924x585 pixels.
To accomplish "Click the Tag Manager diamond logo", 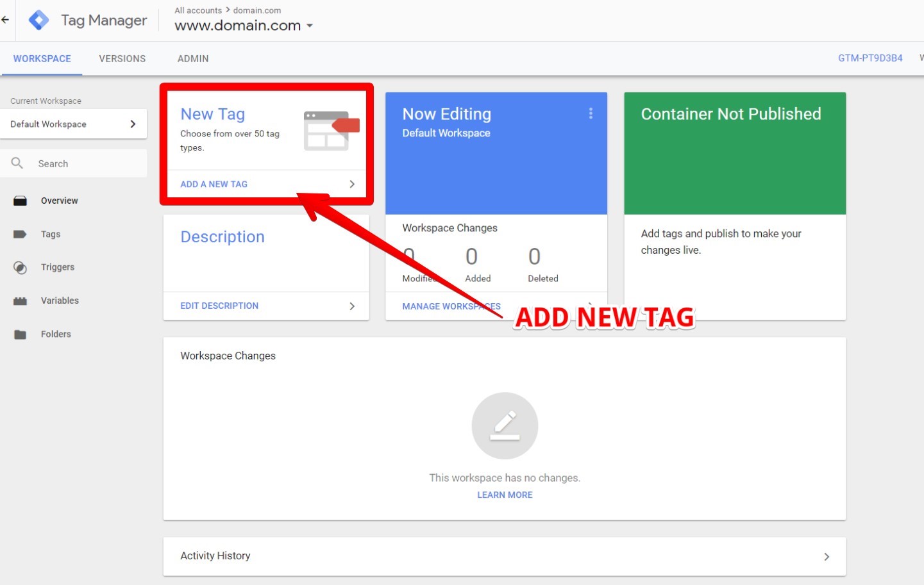I will point(39,21).
